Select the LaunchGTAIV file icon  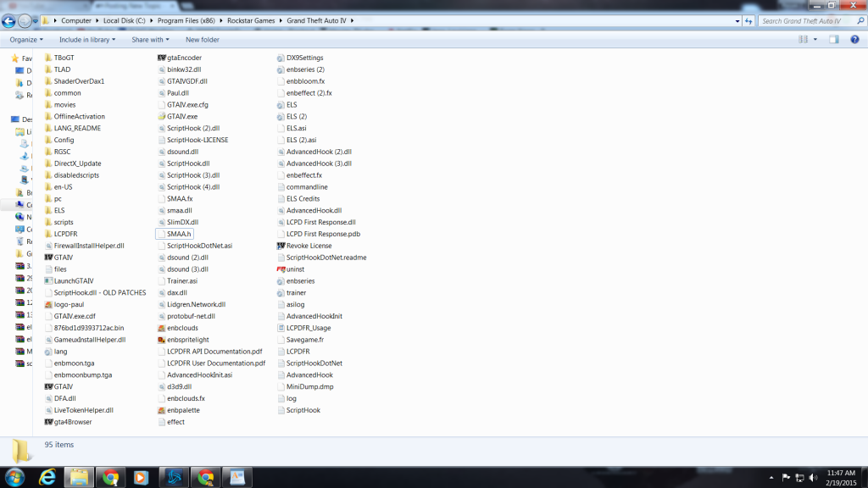[49, 280]
